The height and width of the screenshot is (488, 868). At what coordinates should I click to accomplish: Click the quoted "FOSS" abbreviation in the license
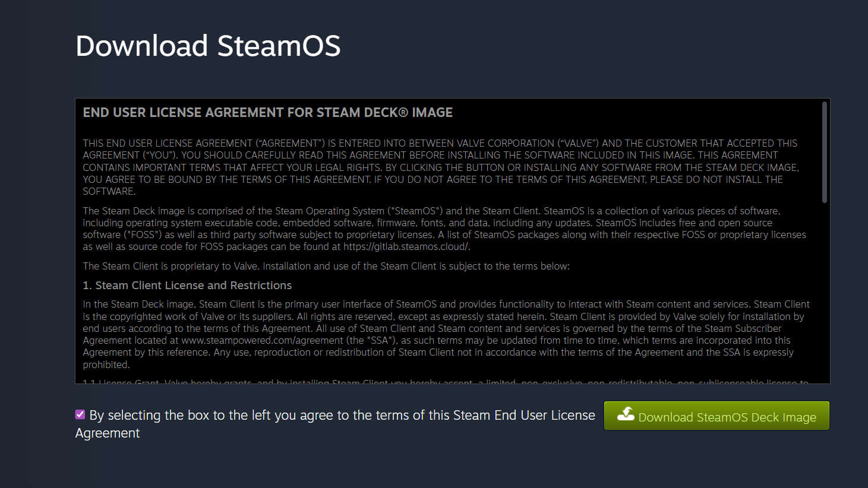pyautogui.click(x=144, y=235)
